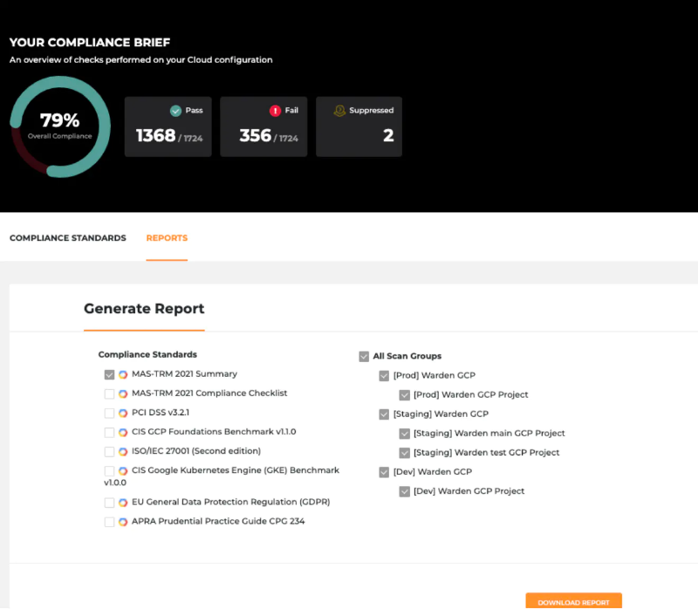Click the Fail 356 / 1724 card
Image resolution: width=698 pixels, height=616 pixels.
tap(263, 127)
